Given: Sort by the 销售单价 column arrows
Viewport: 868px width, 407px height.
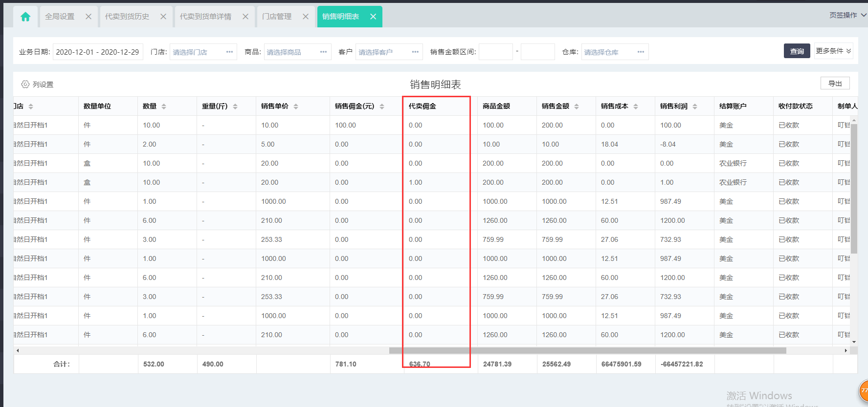Looking at the screenshot, I should click(296, 106).
